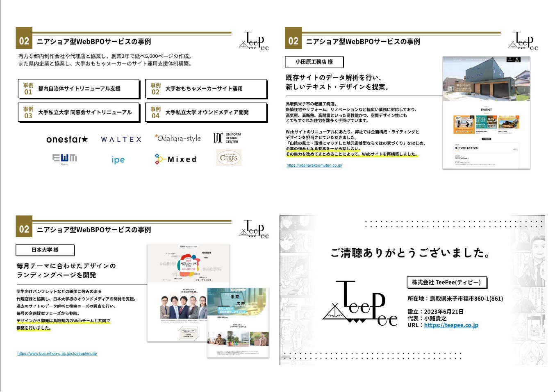
Task: Click the ipe logo
Action: click(118, 160)
